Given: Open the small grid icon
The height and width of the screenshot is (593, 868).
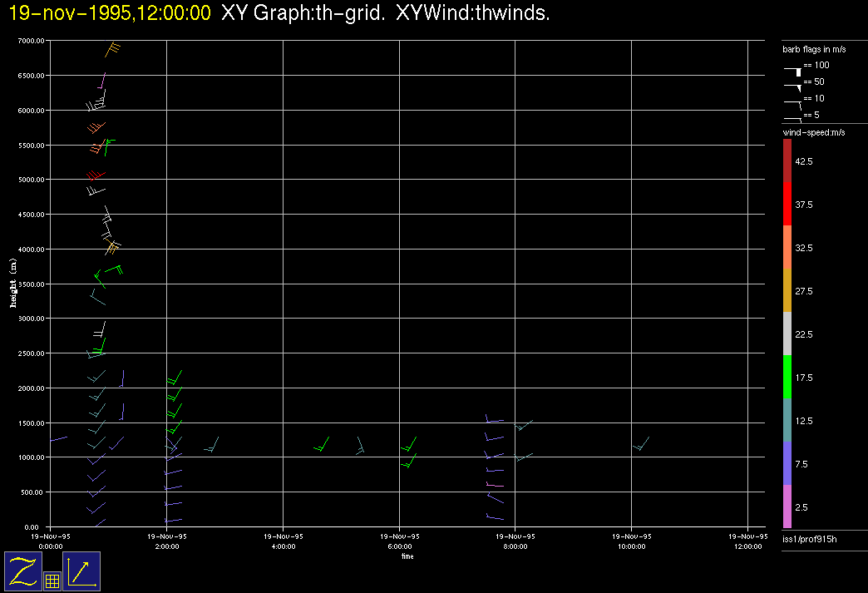Looking at the screenshot, I should pyautogui.click(x=52, y=581).
